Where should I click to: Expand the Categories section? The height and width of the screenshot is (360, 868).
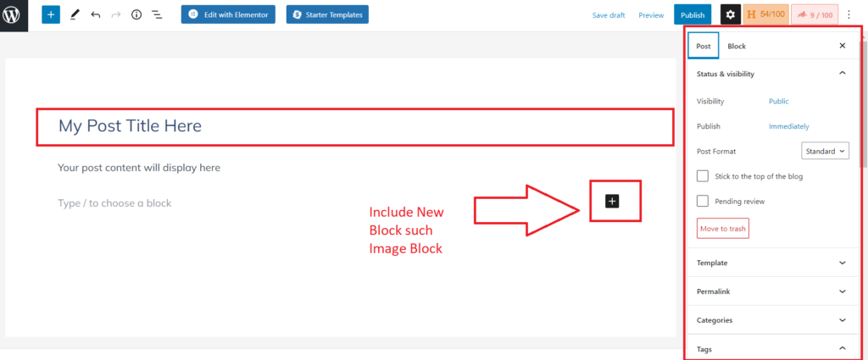pos(772,320)
